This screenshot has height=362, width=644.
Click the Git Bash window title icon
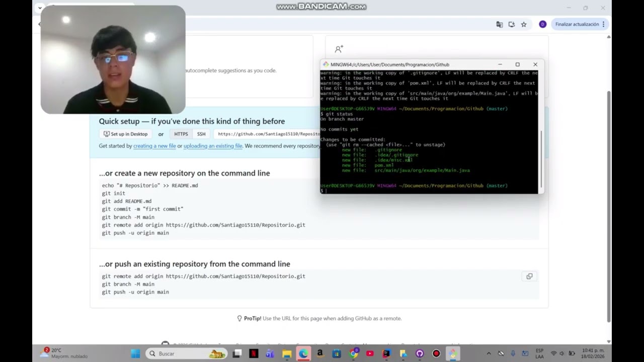click(x=326, y=64)
